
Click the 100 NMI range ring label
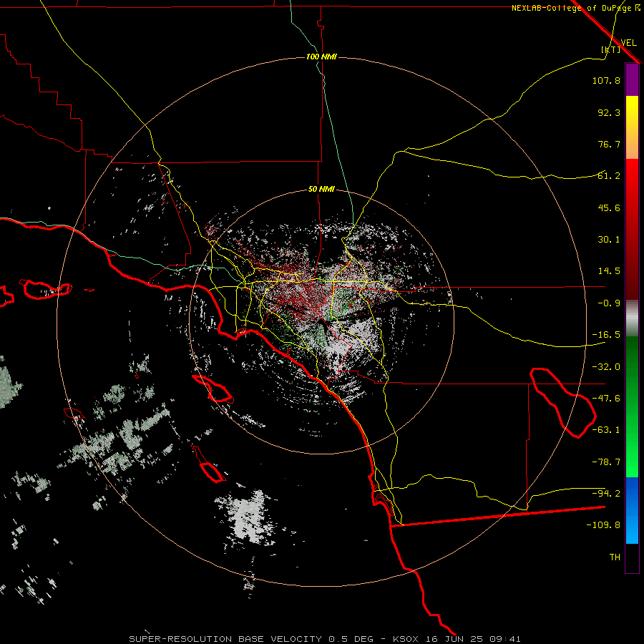point(321,57)
